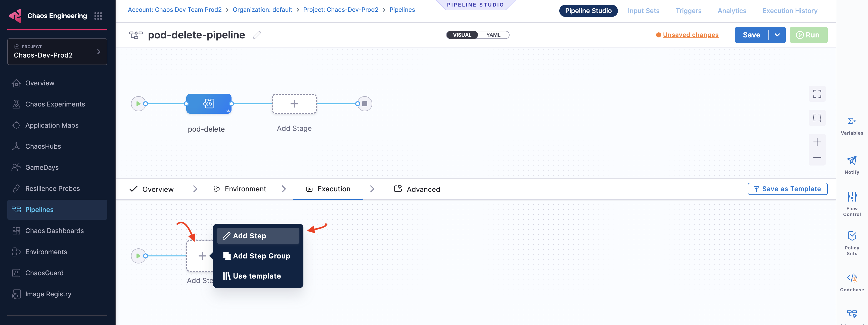Open the Variables panel icon
Image resolution: width=868 pixels, height=325 pixels.
(x=851, y=121)
